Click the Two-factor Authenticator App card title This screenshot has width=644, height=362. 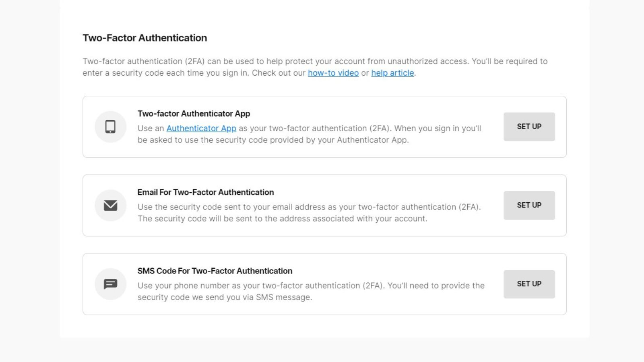[194, 114]
